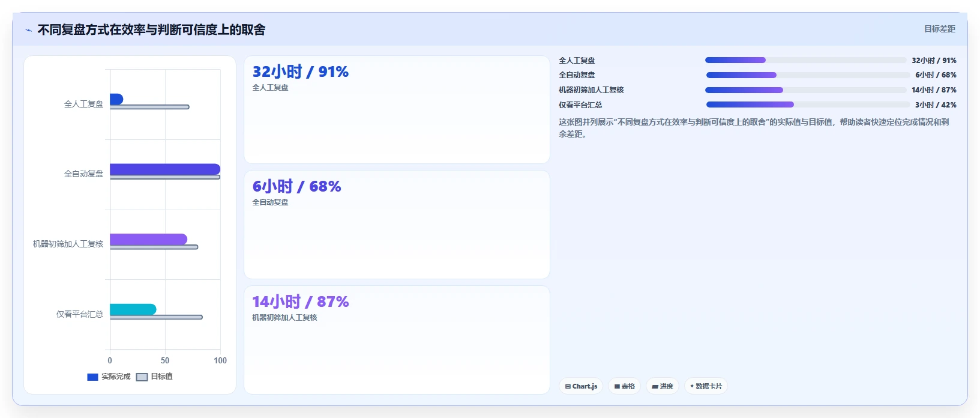Toggle the 实际完成 legend swatch

click(92, 377)
